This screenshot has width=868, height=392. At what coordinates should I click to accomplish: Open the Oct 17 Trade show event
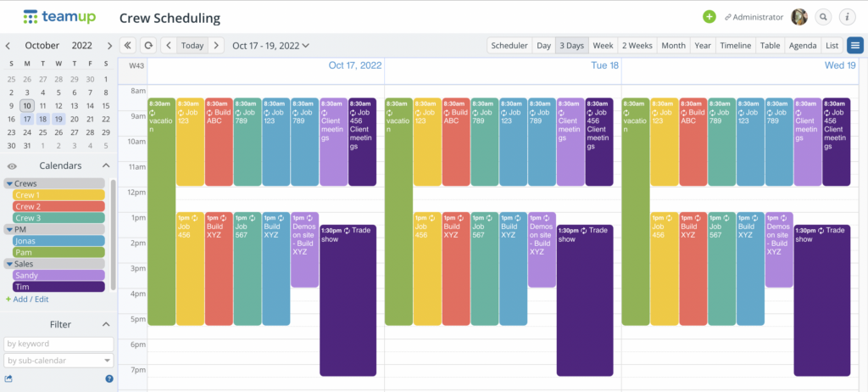coord(348,300)
